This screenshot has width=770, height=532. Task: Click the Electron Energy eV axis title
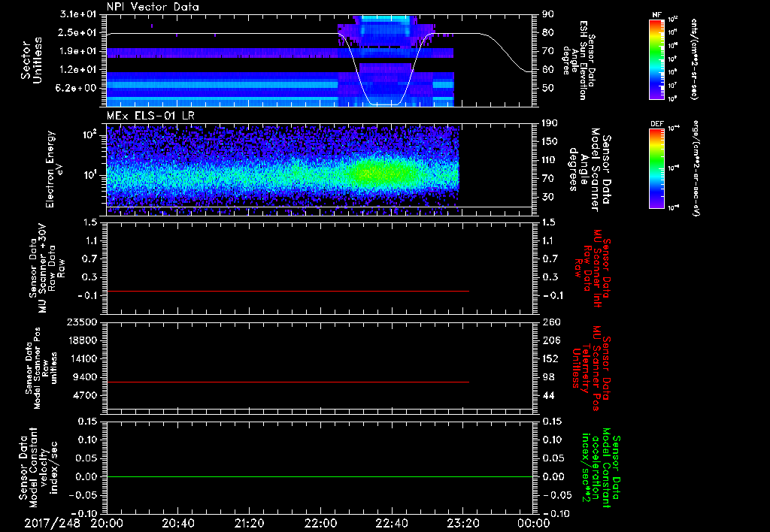click(x=56, y=169)
